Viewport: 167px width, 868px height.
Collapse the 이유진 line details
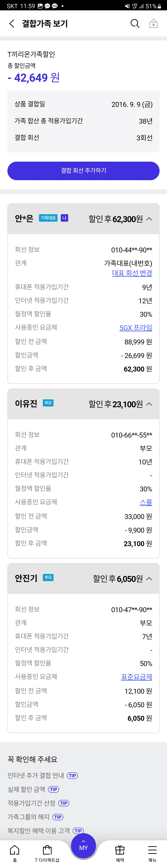point(149,404)
